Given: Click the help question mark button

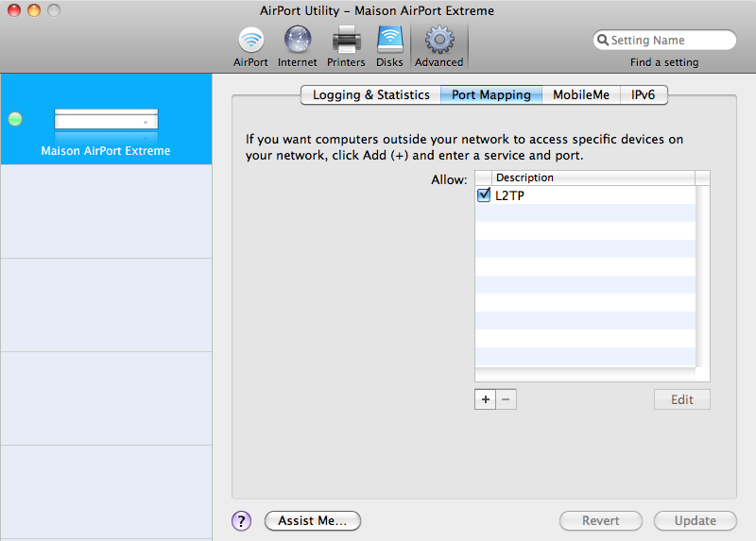Looking at the screenshot, I should coord(241,520).
